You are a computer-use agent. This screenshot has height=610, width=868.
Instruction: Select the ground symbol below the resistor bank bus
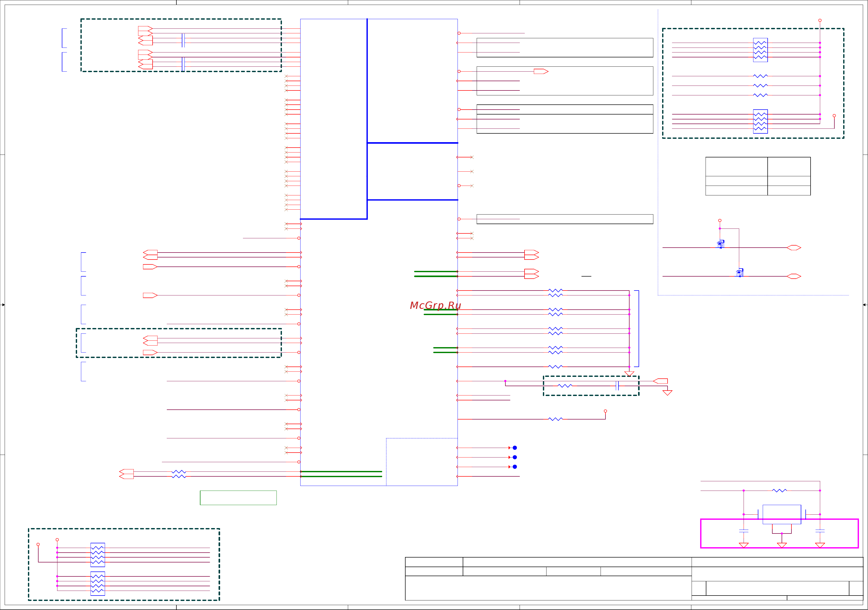pos(629,373)
